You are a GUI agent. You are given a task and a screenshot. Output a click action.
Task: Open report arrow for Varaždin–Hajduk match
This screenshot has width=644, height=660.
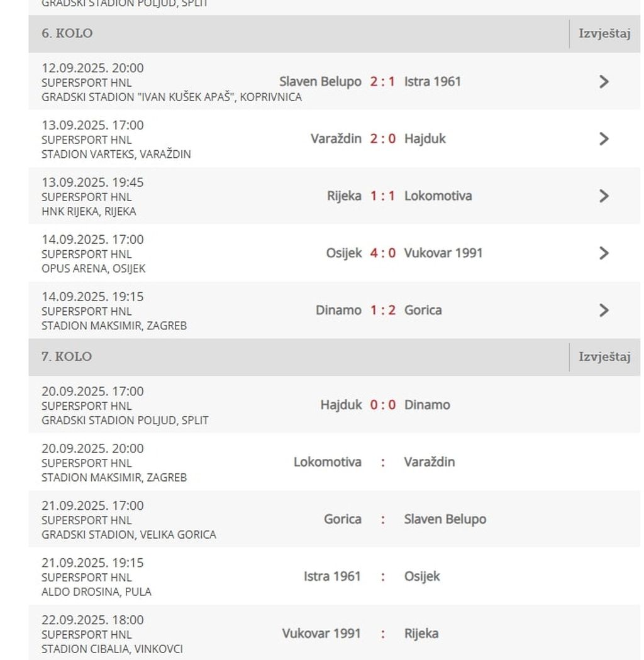604,139
